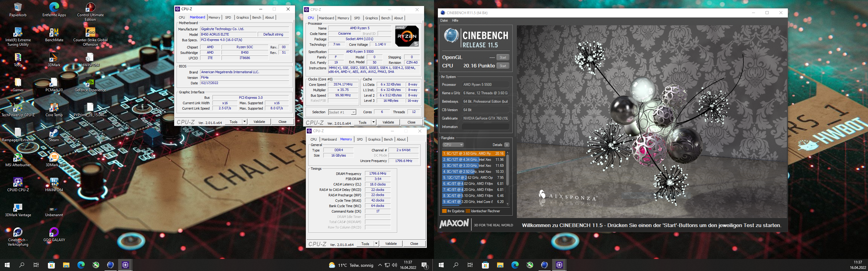This screenshot has width=868, height=271.
Task: Open Graphics tab in Mainboard CPU-Z window
Action: coord(242,17)
